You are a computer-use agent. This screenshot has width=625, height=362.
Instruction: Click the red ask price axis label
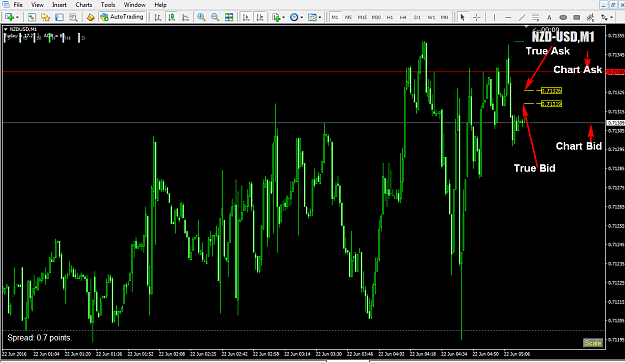615,72
